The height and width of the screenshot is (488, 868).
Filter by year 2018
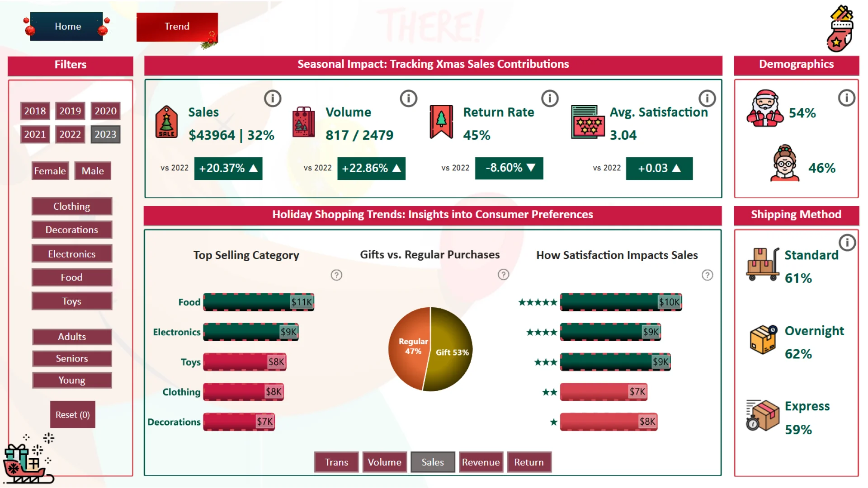[35, 111]
